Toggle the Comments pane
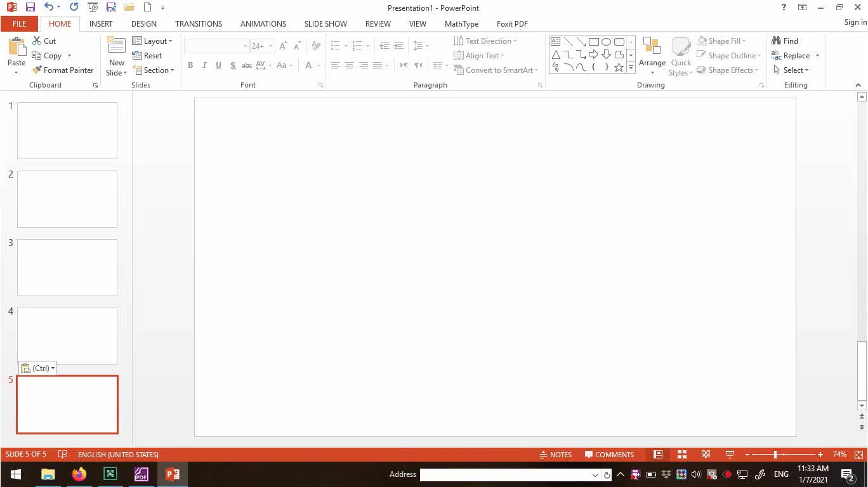This screenshot has height=487, width=868. pyautogui.click(x=609, y=455)
